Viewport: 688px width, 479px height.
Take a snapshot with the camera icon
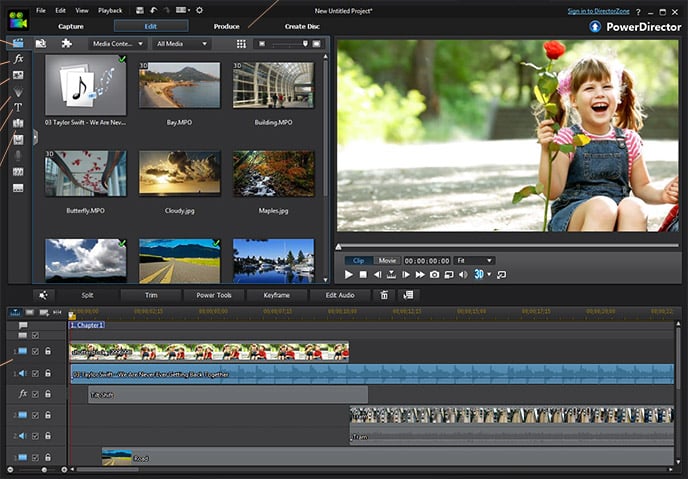434,275
